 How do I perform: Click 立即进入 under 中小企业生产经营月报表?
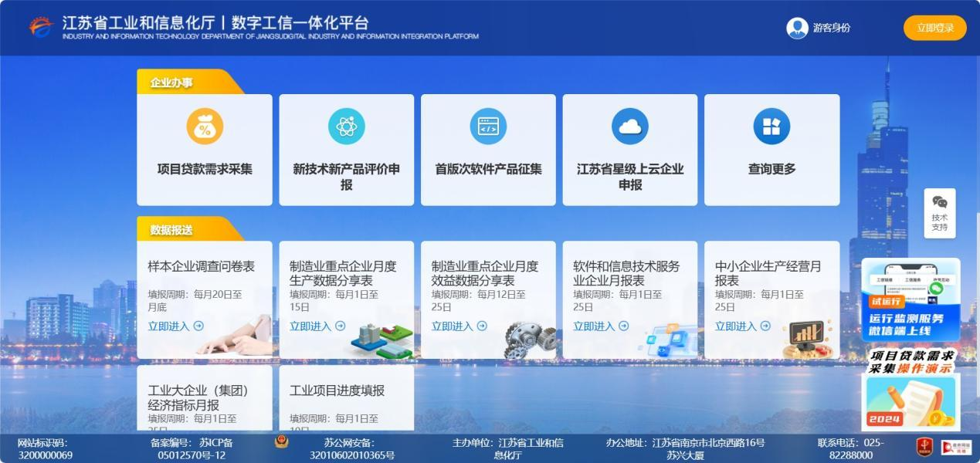tap(742, 326)
